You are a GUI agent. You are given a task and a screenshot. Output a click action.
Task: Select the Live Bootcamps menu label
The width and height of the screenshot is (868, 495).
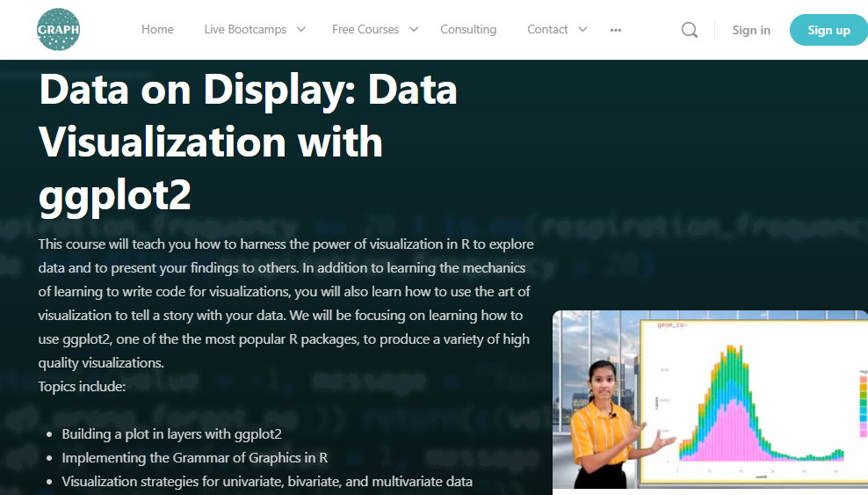(x=245, y=30)
